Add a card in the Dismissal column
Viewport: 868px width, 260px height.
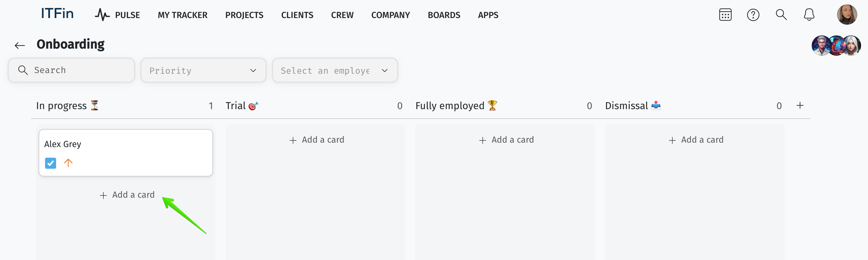[695, 140]
